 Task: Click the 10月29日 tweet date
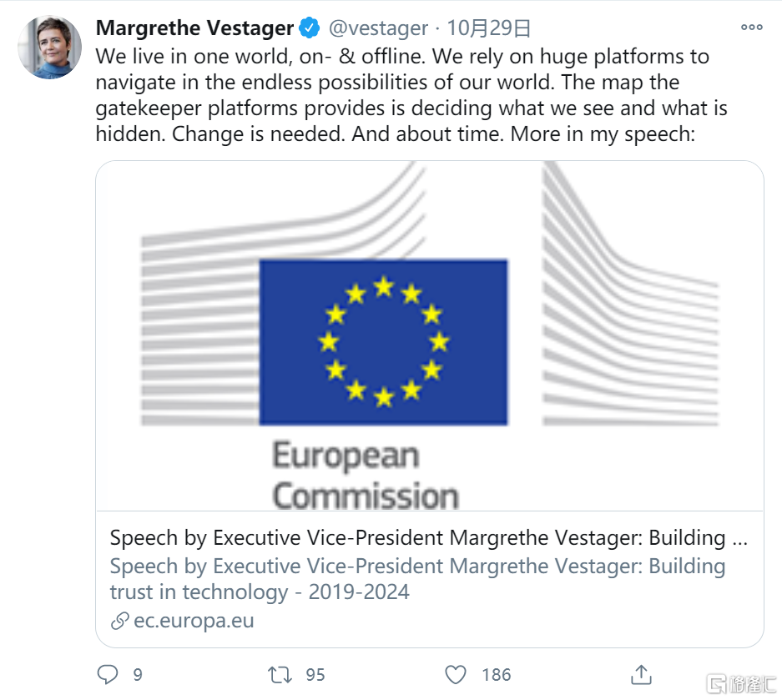tap(488, 28)
